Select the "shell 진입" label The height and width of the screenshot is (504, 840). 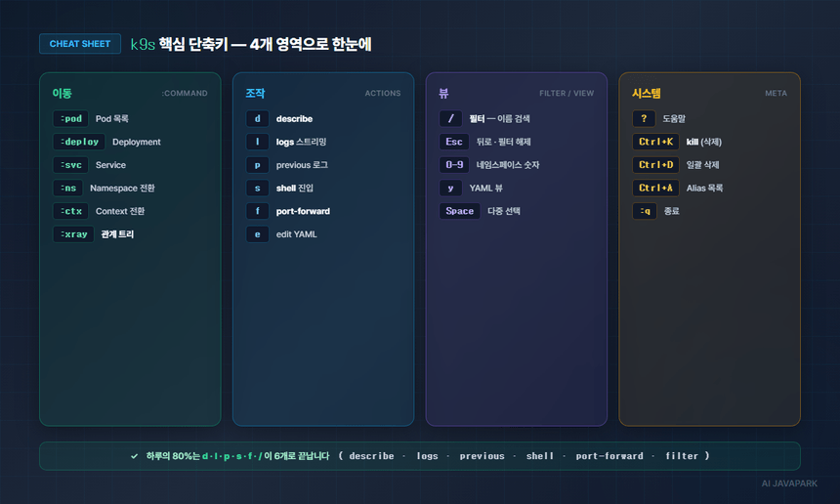coord(295,188)
